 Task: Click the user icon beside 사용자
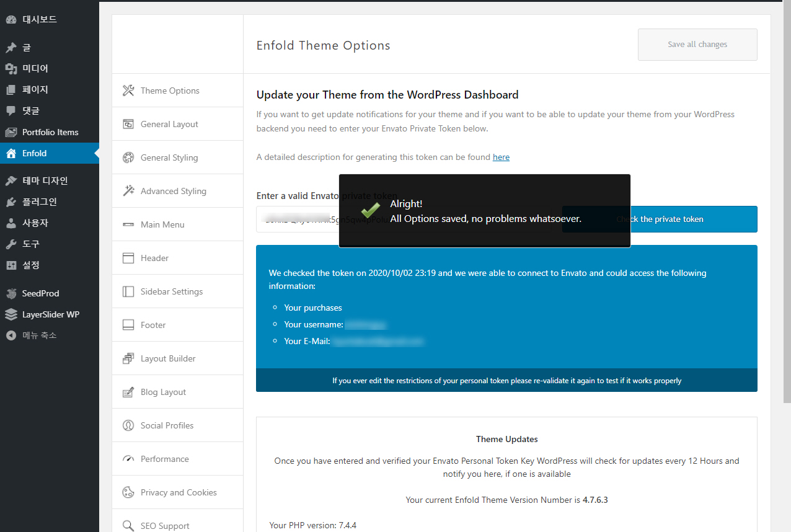pos(11,223)
